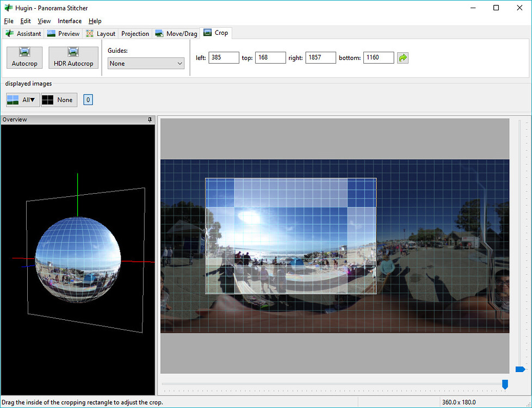
Task: Toggle display of image 0
Action: coord(88,100)
